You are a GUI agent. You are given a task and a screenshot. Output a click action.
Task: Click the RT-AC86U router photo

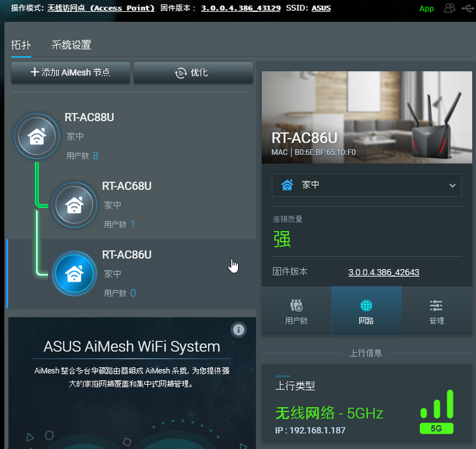coord(367,117)
